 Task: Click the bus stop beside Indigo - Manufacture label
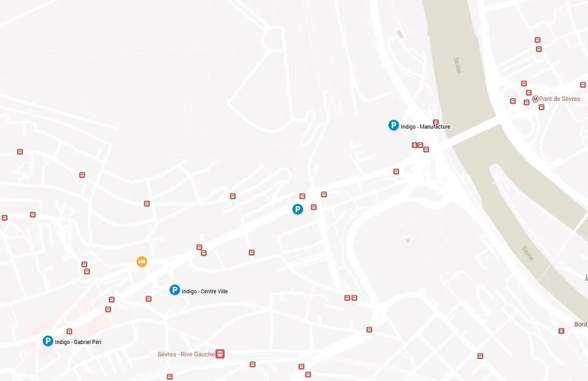(436, 122)
